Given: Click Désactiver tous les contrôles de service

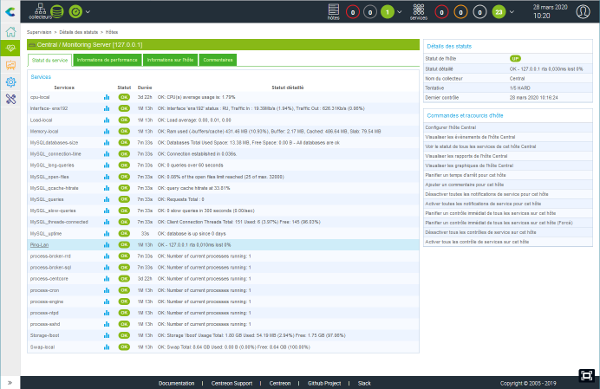Looking at the screenshot, I should (481, 232).
